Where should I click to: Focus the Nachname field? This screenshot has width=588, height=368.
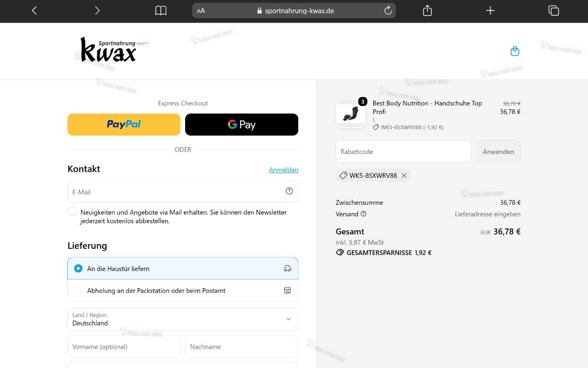241,347
